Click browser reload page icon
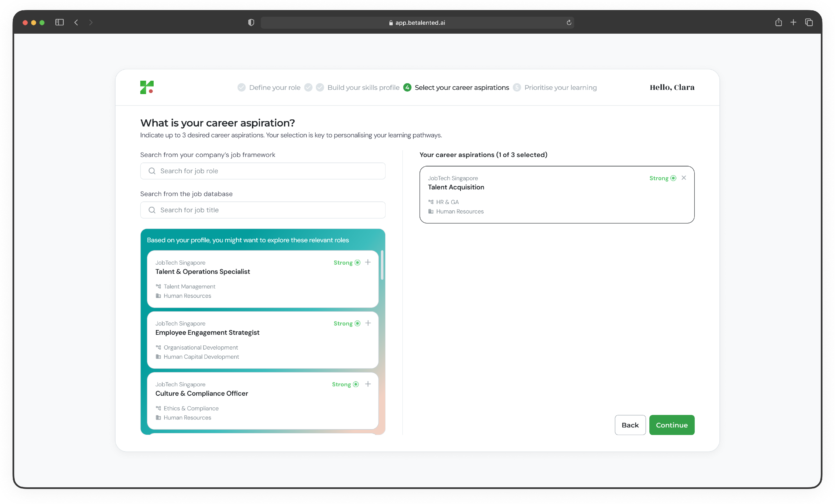Viewport: 835px width, 504px height. click(569, 23)
